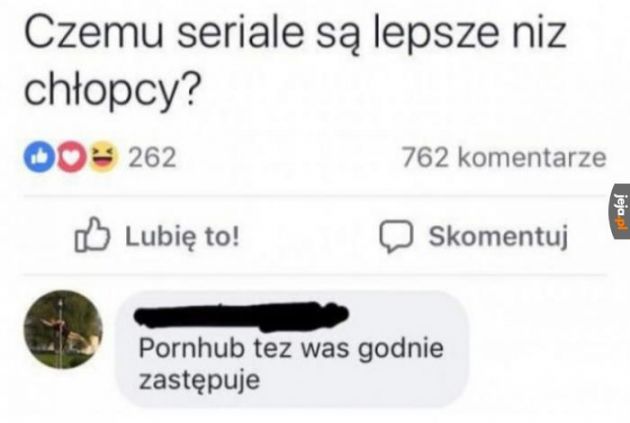Screen dimensions: 630x423
Task: Click the word zastępuje in the comment
Action: click(199, 380)
